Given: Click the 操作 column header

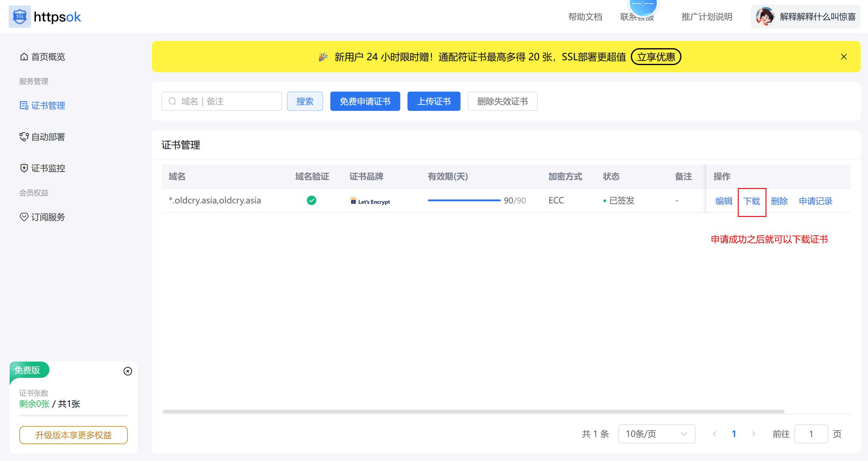Looking at the screenshot, I should coord(722,176).
